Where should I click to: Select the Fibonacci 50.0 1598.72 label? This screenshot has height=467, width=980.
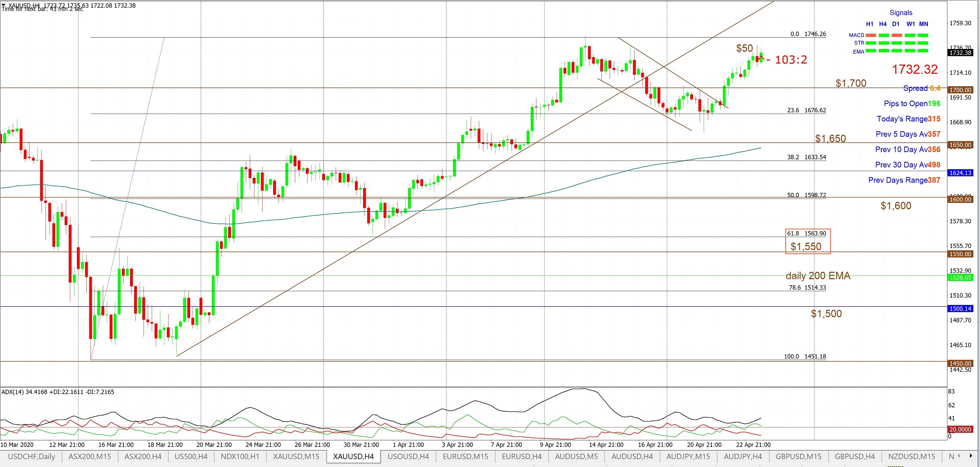[806, 195]
